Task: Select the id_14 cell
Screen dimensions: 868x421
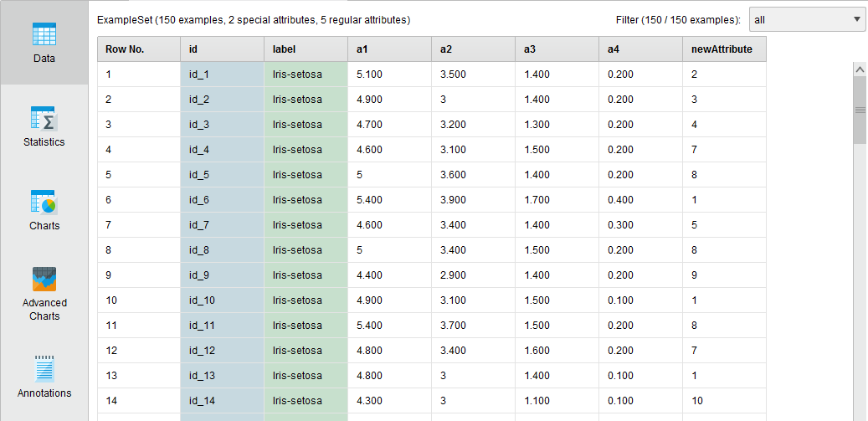Action: pos(222,401)
